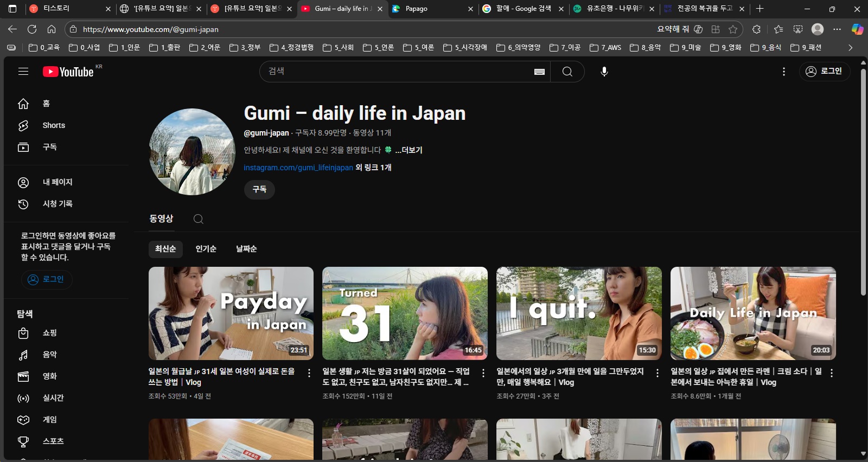Viewport: 868px width, 462px height.
Task: Open Music (음악) in Explore
Action: (66, 355)
